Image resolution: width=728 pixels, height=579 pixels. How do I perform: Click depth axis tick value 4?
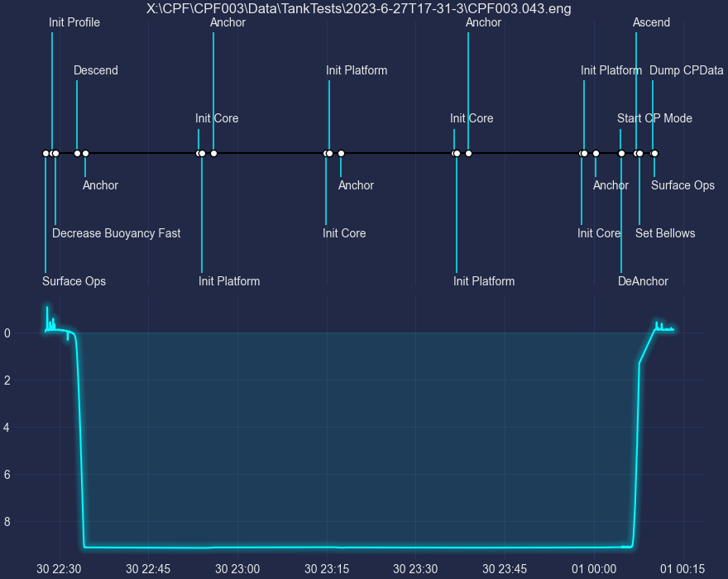click(7, 427)
